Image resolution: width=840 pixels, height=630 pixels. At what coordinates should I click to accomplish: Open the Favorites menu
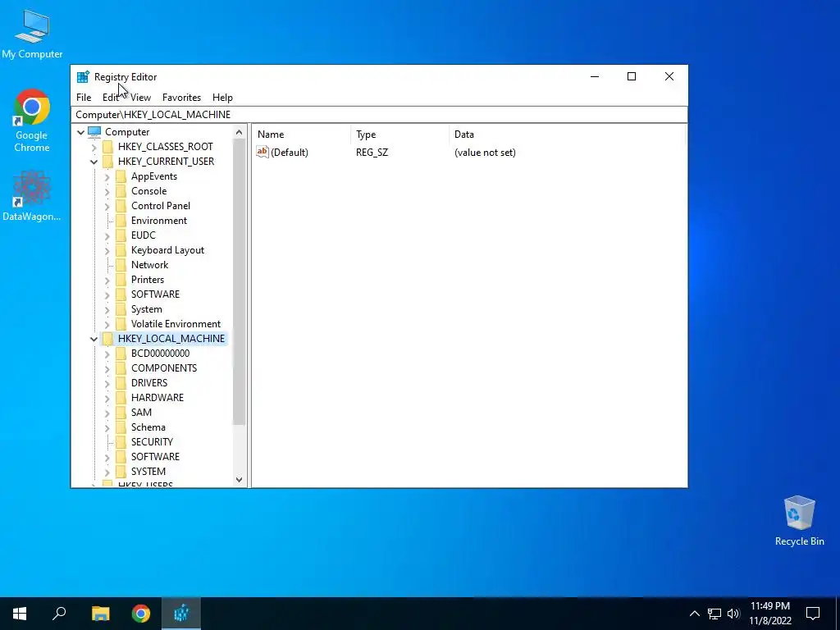(x=181, y=98)
